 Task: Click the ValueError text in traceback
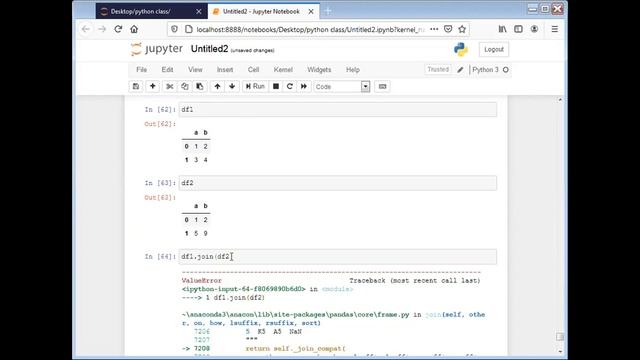[202, 281]
